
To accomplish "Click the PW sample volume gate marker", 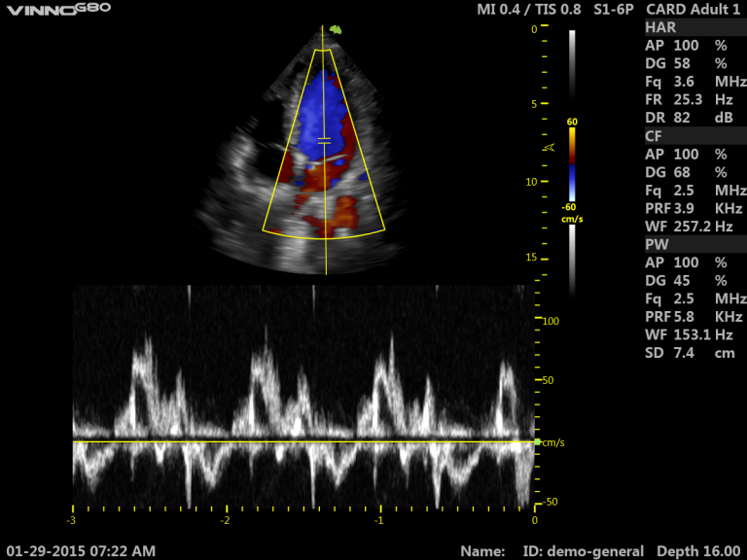I will pyautogui.click(x=325, y=141).
